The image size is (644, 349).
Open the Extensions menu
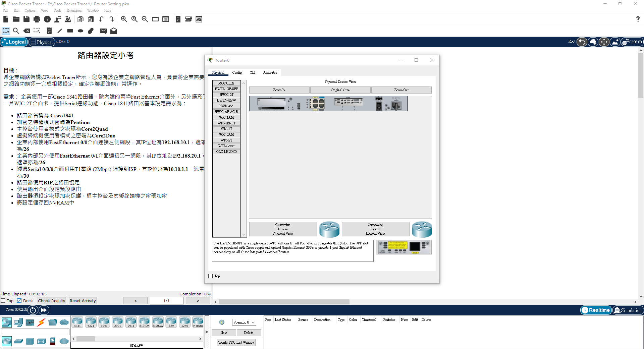pos(74,10)
